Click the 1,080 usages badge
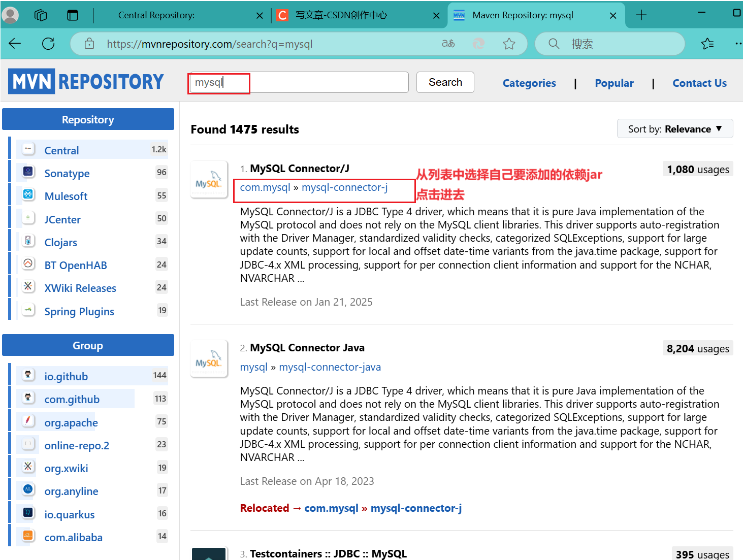 (698, 169)
